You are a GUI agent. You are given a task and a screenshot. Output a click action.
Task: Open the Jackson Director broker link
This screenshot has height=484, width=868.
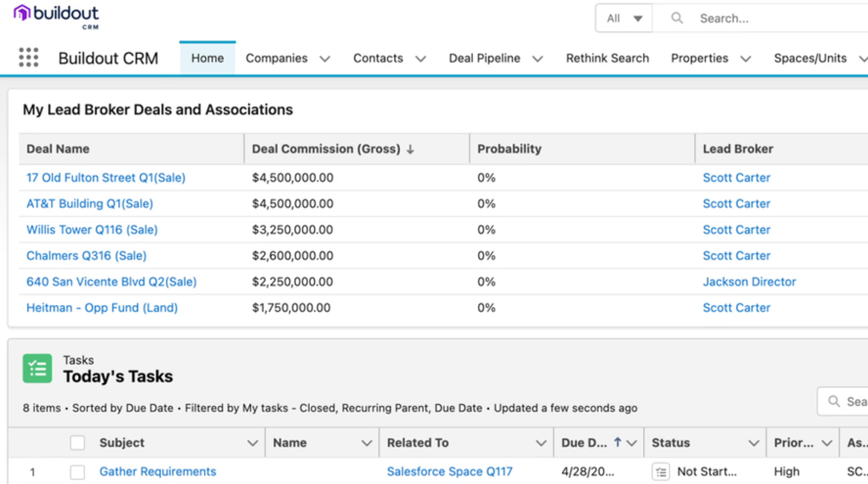(749, 282)
